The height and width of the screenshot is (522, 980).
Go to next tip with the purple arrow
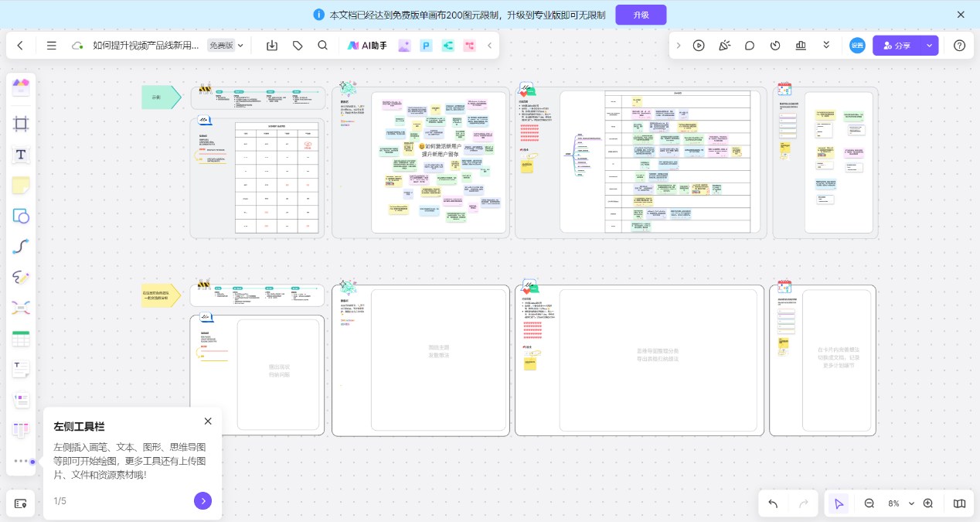202,500
